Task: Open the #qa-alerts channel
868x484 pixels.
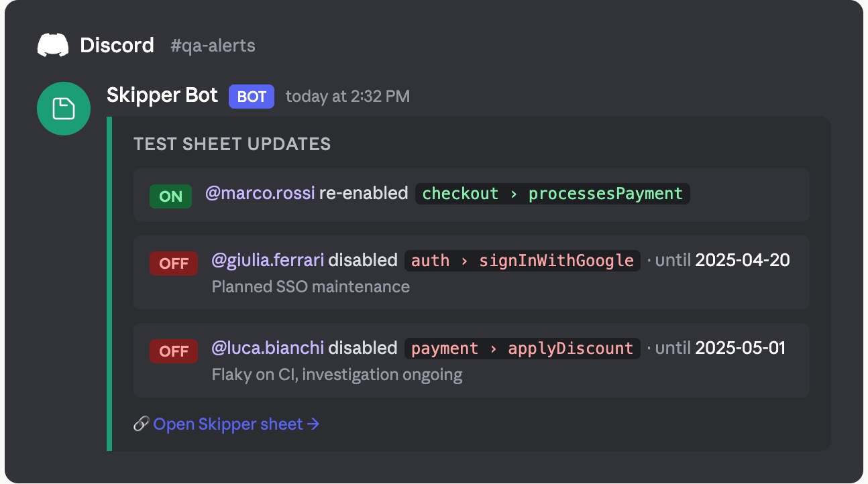Action: [x=213, y=46]
